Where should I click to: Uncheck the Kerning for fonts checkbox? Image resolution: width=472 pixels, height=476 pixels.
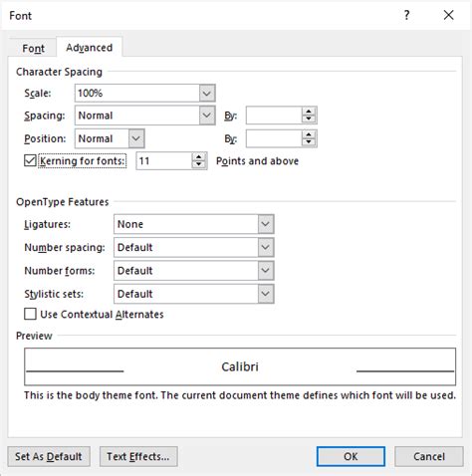[30, 160]
